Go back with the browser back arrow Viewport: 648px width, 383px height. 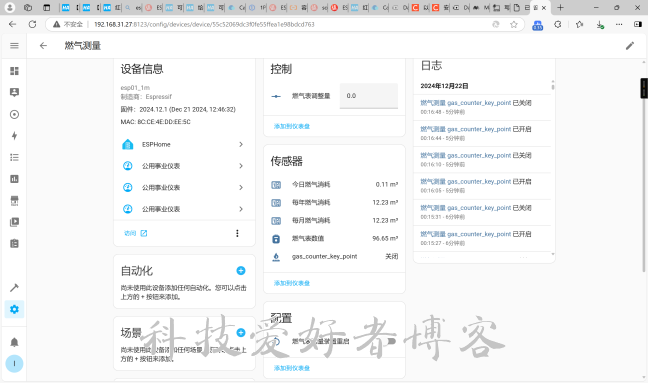tap(12, 24)
